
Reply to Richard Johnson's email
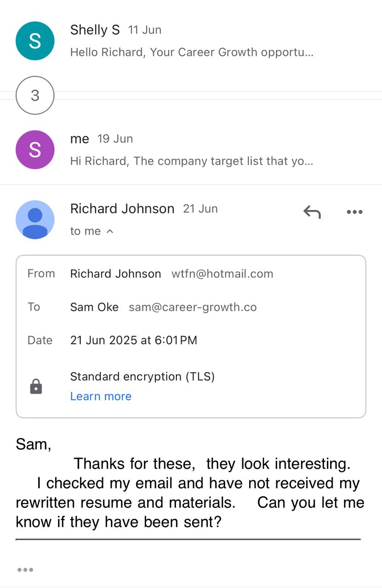point(312,212)
